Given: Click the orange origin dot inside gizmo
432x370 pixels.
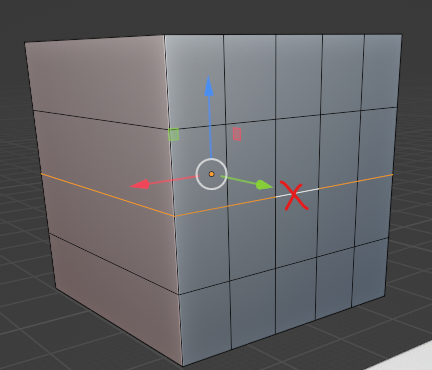Looking at the screenshot, I should tap(211, 174).
